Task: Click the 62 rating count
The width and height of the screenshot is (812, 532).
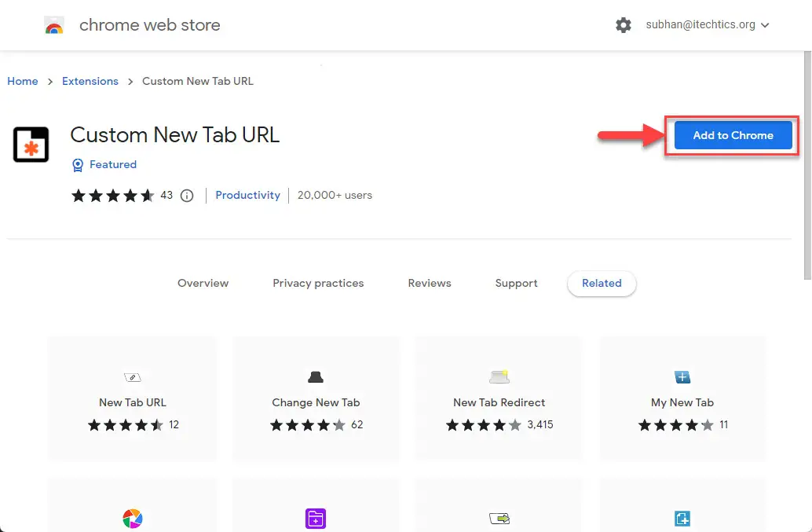Action: 357,425
